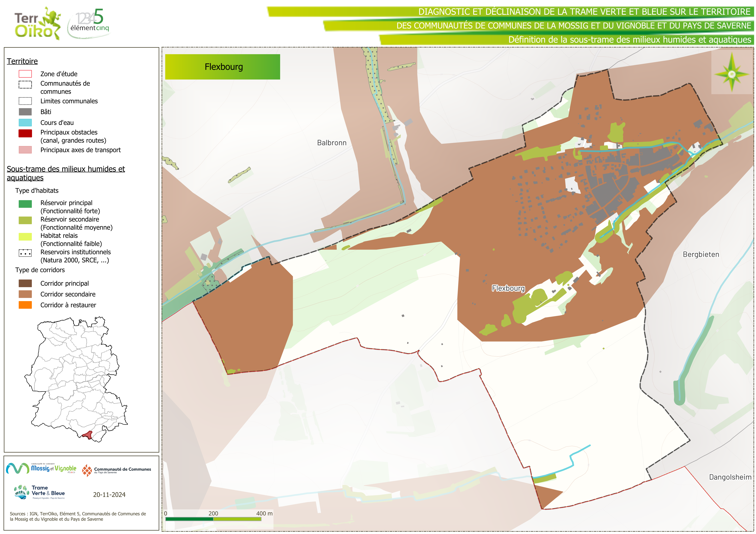Image resolution: width=756 pixels, height=534 pixels.
Task: Click the dashed Communautés de communes symbol
Action: point(25,85)
